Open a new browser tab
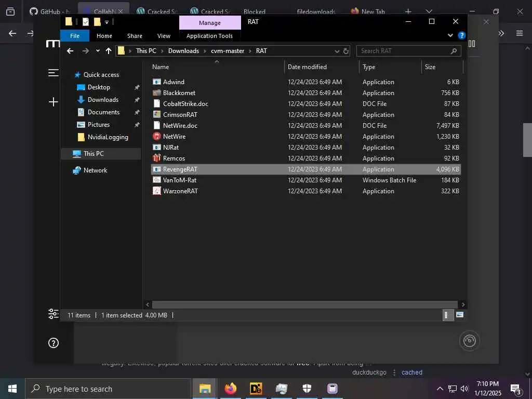The image size is (532, 399). [408, 11]
